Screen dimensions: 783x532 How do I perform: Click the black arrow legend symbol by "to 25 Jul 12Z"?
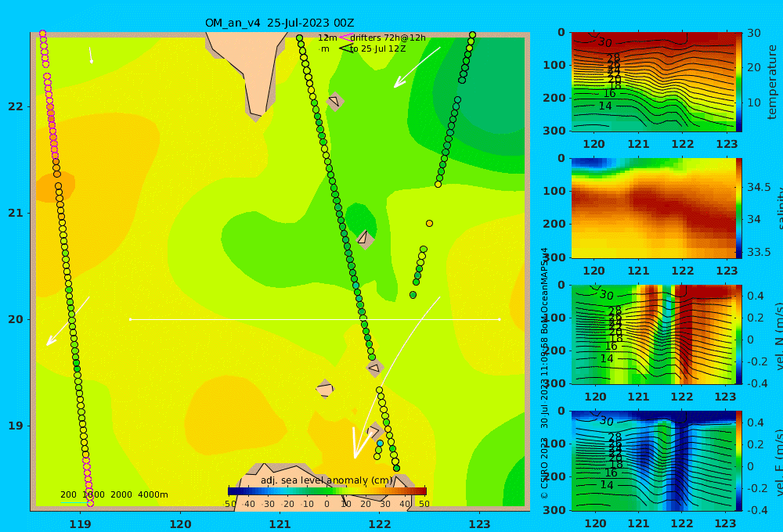coord(345,49)
